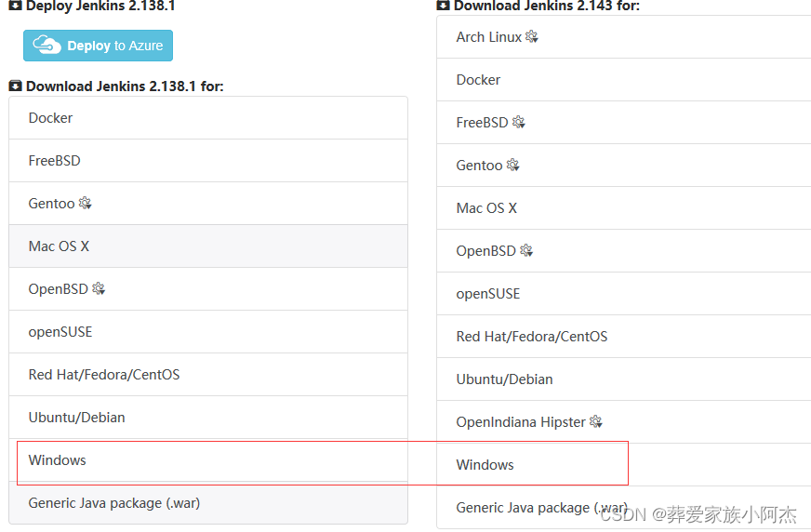Click gear icon next to OpenBSD in 2.138.1 list
This screenshot has width=811, height=532.
pos(99,288)
